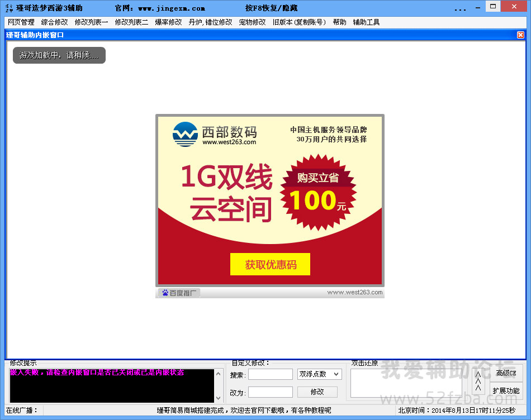Image resolution: width=531 pixels, height=420 pixels.
Task: Click the scroll-down arrow in 修改提示 log
Action: coord(218,398)
